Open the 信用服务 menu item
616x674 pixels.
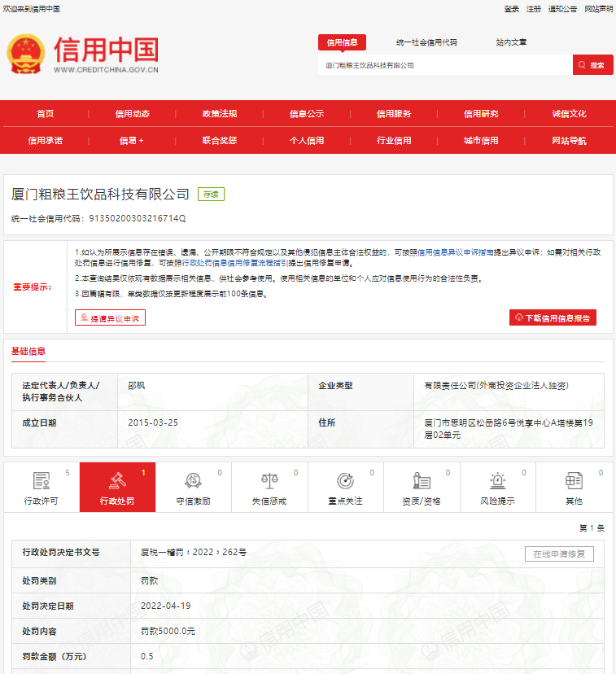coord(394,114)
